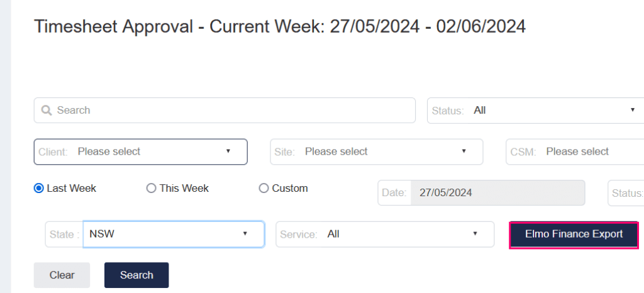Open the second Status dropdown beside Date
This screenshot has width=644, height=293.
626,193
